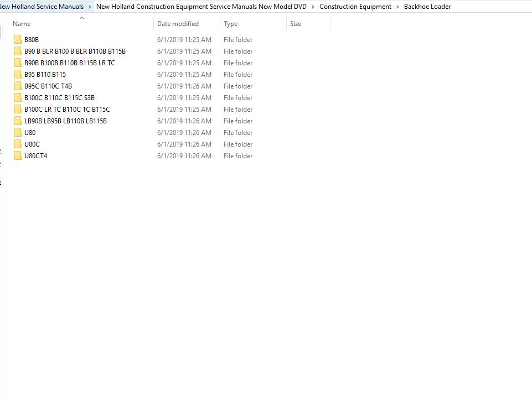This screenshot has width=532, height=405.
Task: Click Backhoe Loader breadcrumb segment
Action: pyautogui.click(x=427, y=7)
